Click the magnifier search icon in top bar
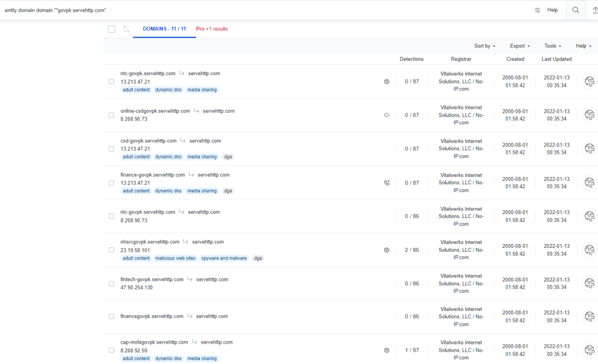This screenshot has width=598, height=364. pyautogui.click(x=576, y=10)
